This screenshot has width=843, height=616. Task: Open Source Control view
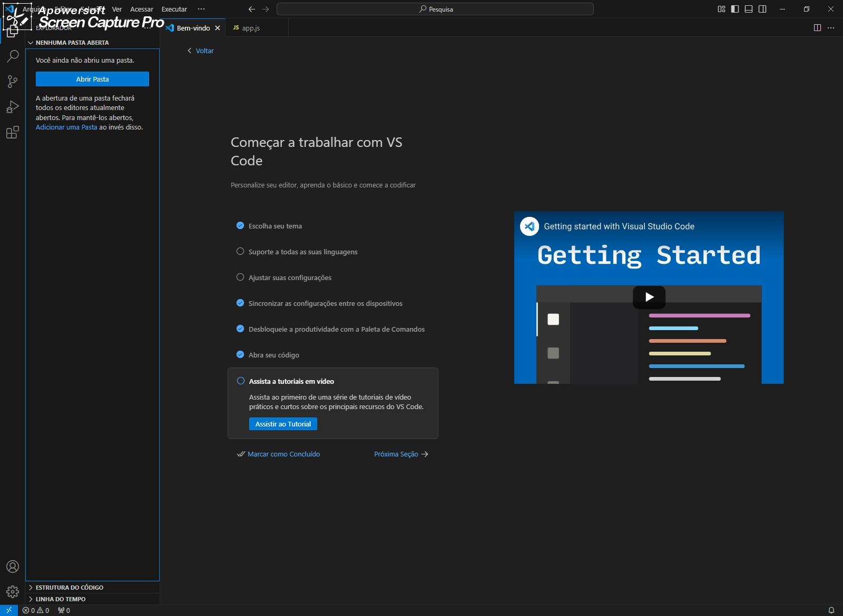tap(13, 82)
